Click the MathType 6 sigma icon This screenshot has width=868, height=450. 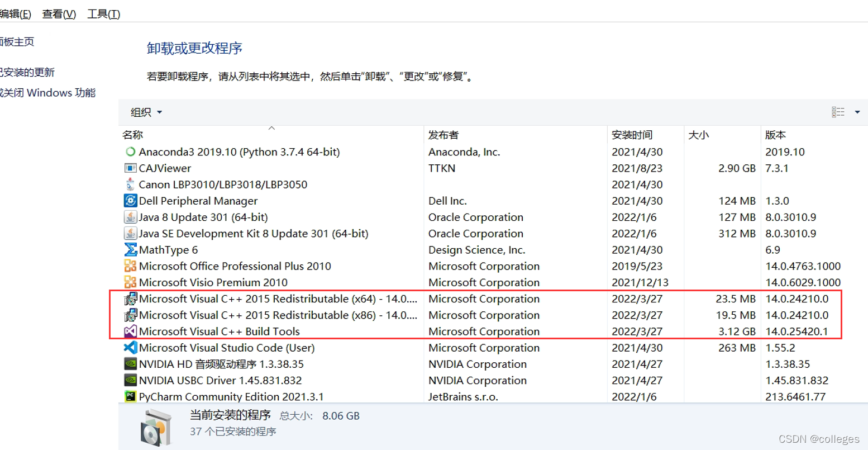tap(130, 249)
